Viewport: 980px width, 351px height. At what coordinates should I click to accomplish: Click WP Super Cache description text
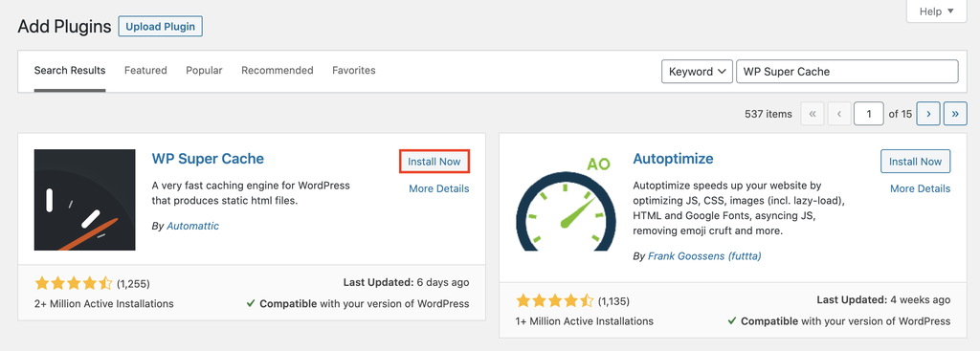[252, 193]
